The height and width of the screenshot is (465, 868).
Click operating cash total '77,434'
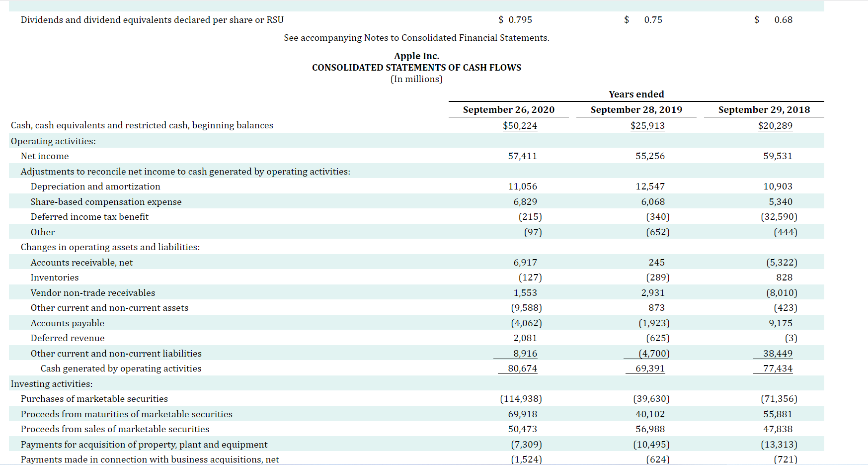tap(778, 369)
